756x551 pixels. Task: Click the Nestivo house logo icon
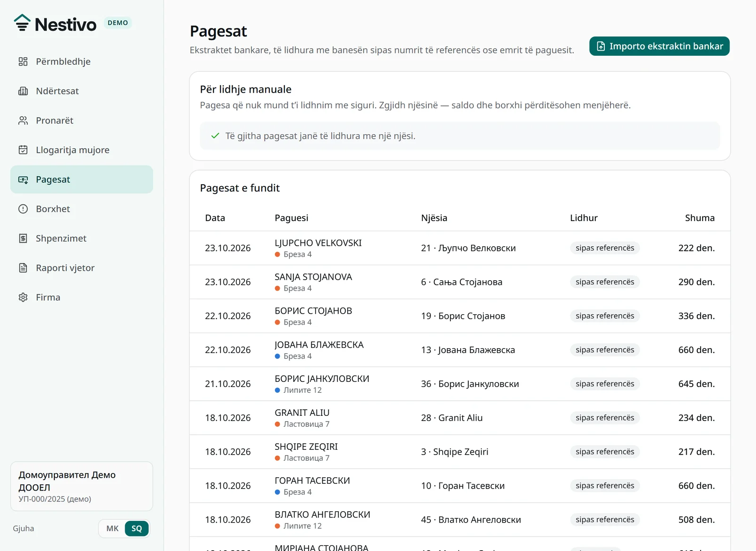click(22, 23)
